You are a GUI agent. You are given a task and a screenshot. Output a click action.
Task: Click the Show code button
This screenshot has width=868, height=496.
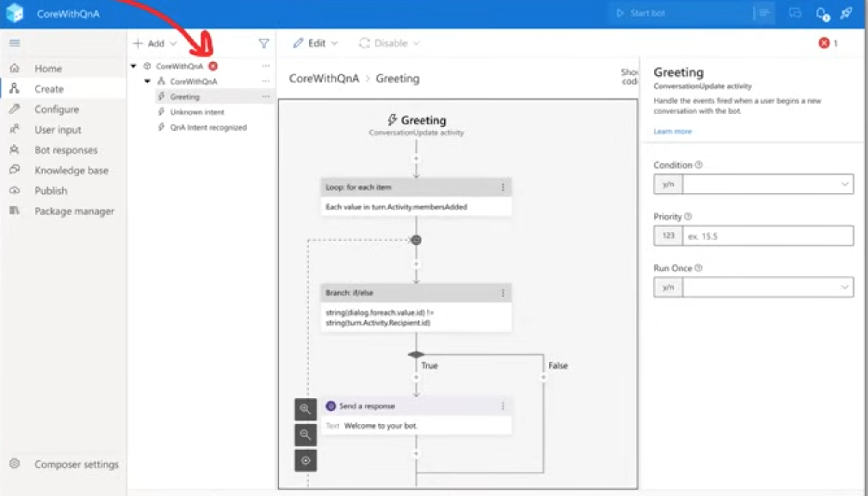point(629,77)
